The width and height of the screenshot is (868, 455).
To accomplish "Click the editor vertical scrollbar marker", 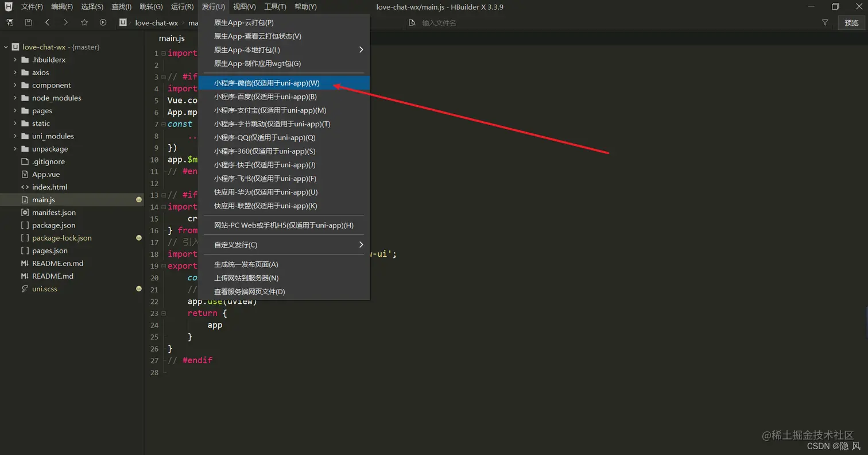I will (x=866, y=322).
